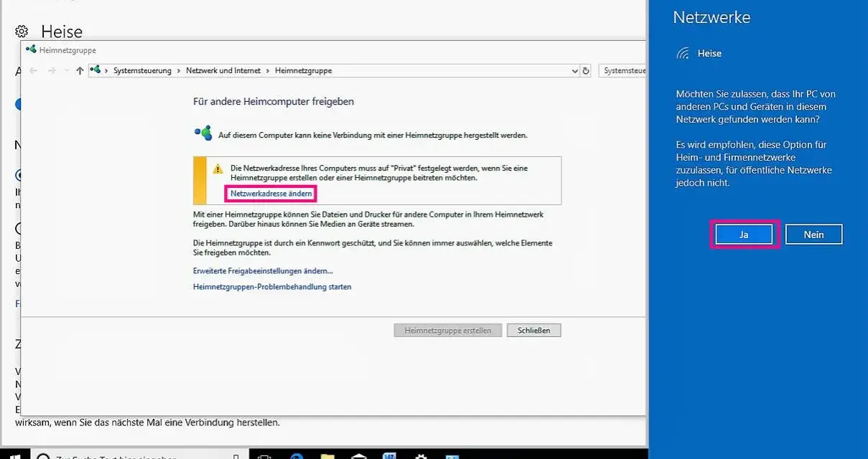Expand the address bar history dropdown
This screenshot has width=868, height=459.
[574, 71]
